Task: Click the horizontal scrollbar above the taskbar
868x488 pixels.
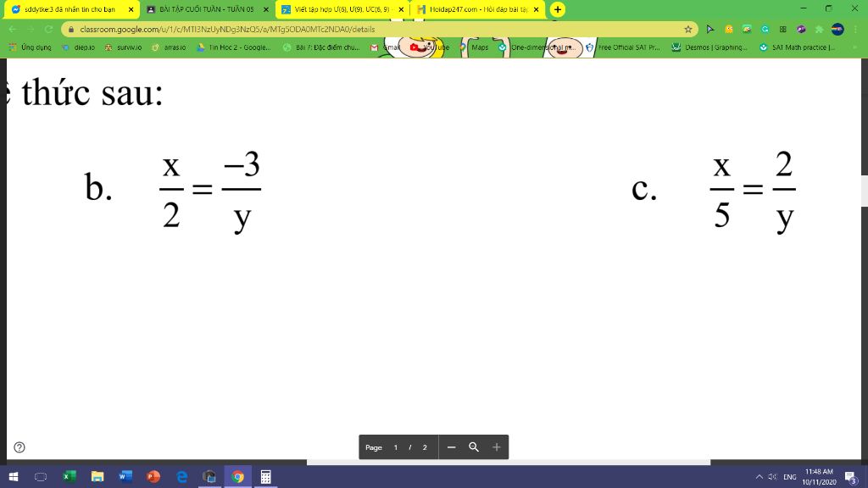Action: [x=509, y=462]
